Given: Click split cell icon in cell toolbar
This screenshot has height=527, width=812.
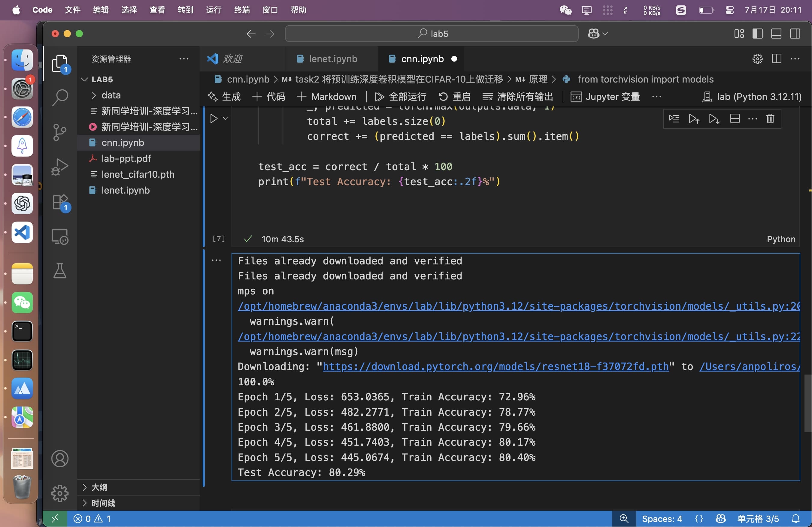Looking at the screenshot, I should (735, 119).
